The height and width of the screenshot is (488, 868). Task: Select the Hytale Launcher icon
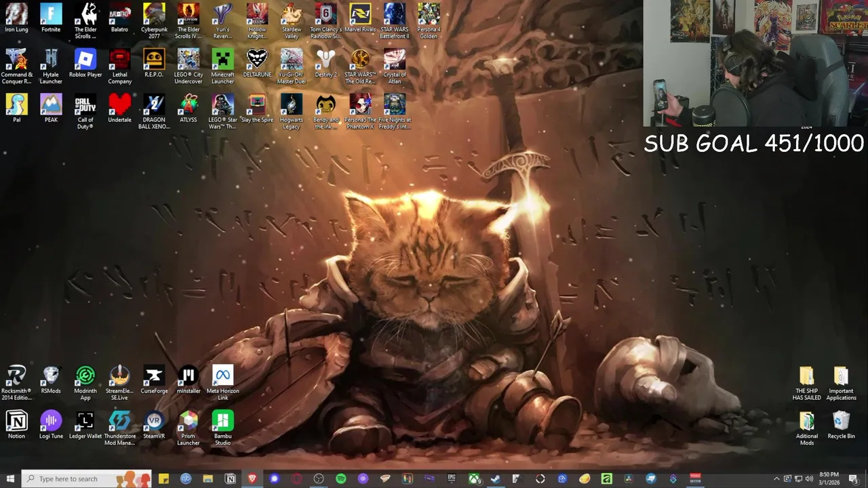[51, 66]
